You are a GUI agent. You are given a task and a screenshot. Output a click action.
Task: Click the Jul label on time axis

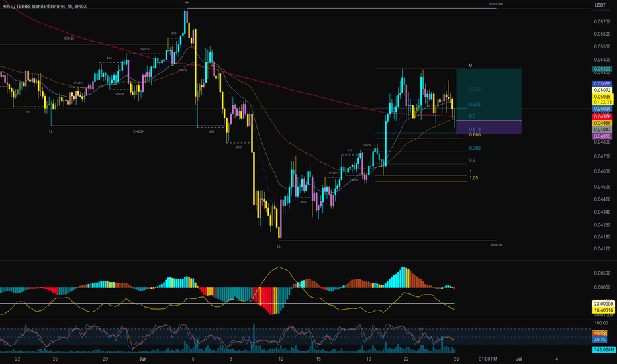tap(519, 359)
